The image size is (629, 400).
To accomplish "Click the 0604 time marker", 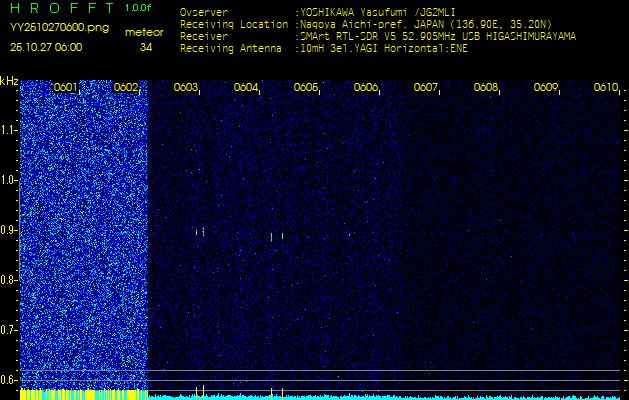I will pyautogui.click(x=246, y=87).
